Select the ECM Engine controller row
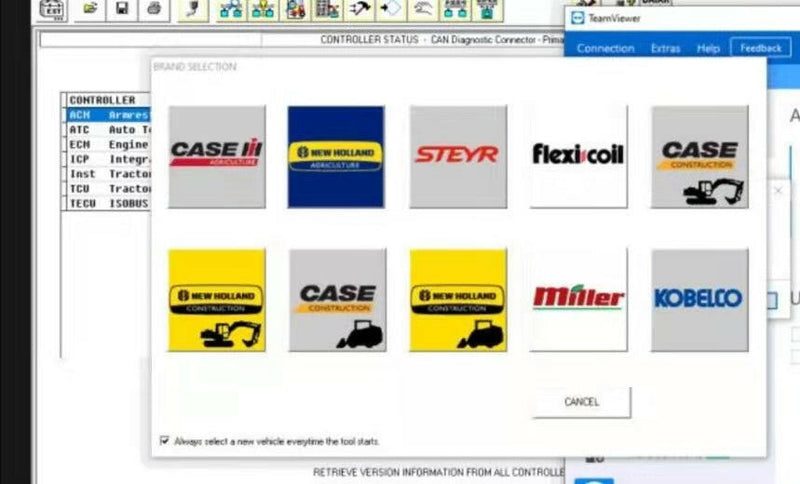 [108, 144]
